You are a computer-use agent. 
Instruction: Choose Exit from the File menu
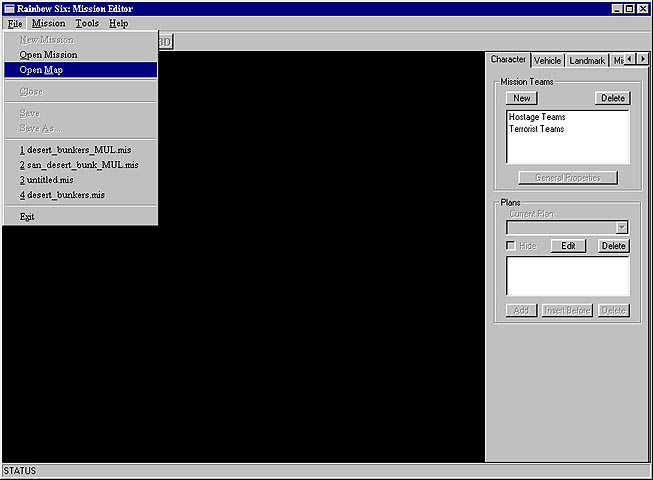(80, 216)
